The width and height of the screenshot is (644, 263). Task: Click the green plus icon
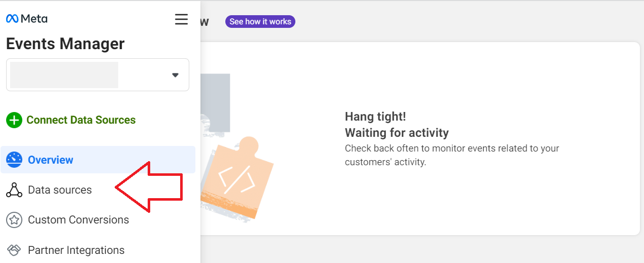14,120
